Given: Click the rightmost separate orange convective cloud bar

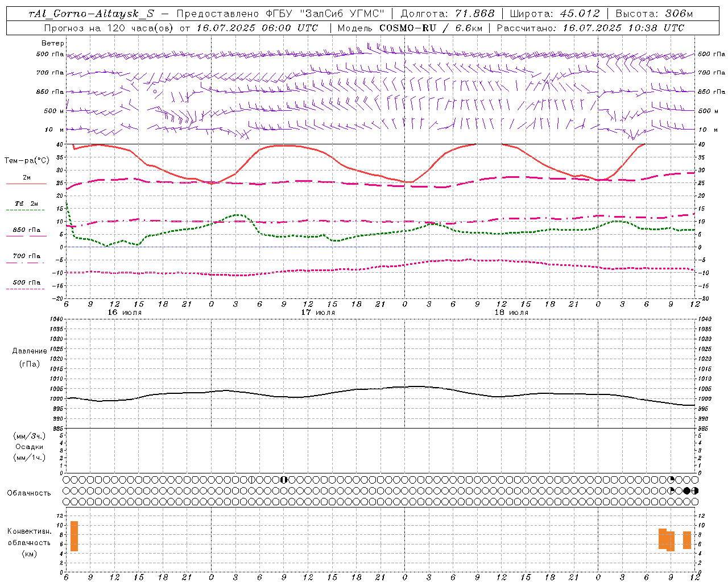Looking at the screenshot, I should pyautogui.click(x=687, y=540).
